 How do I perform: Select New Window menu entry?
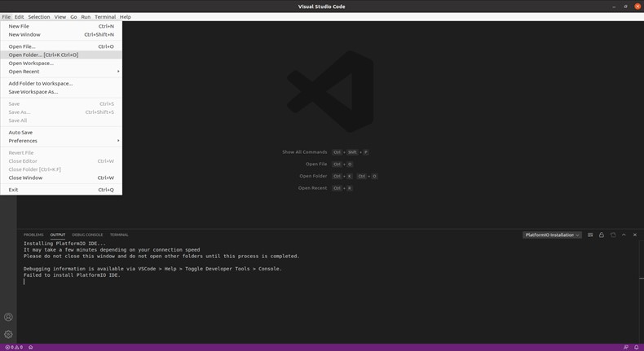tap(61, 34)
